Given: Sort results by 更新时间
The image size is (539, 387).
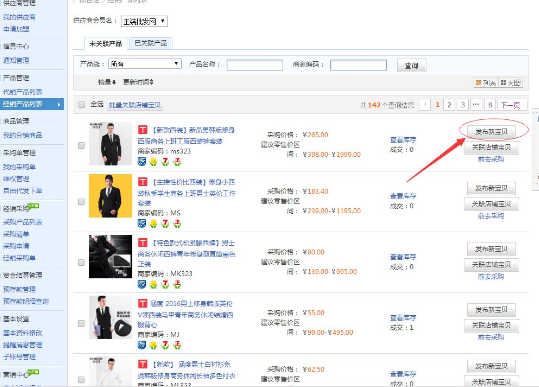Looking at the screenshot, I should tap(138, 82).
